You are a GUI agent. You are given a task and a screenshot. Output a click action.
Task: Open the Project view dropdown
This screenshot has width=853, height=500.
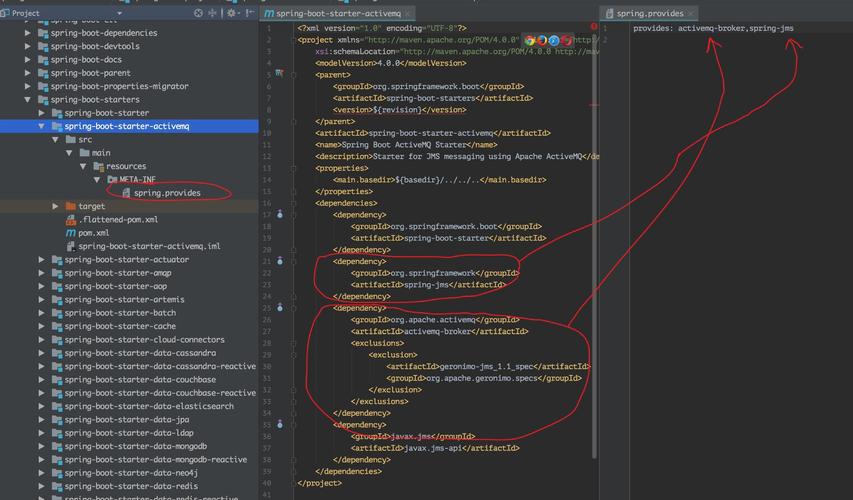119,13
